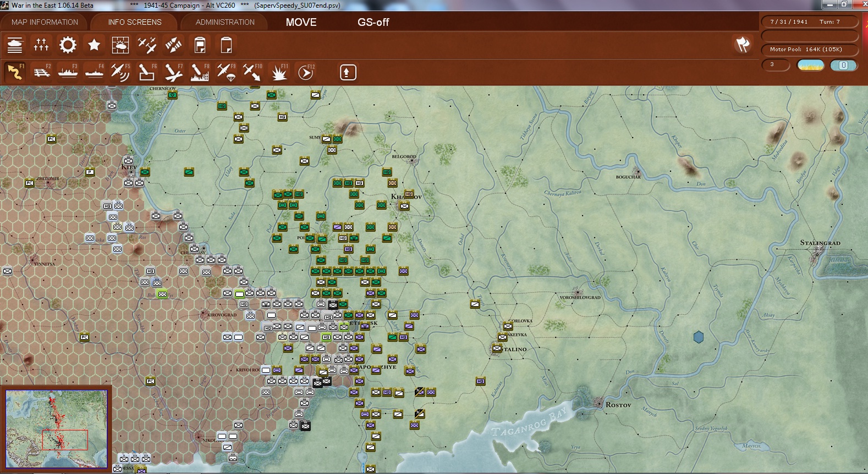This screenshot has width=868, height=474.
Task: Click the crossed white flags icon
Action: pyautogui.click(x=743, y=45)
